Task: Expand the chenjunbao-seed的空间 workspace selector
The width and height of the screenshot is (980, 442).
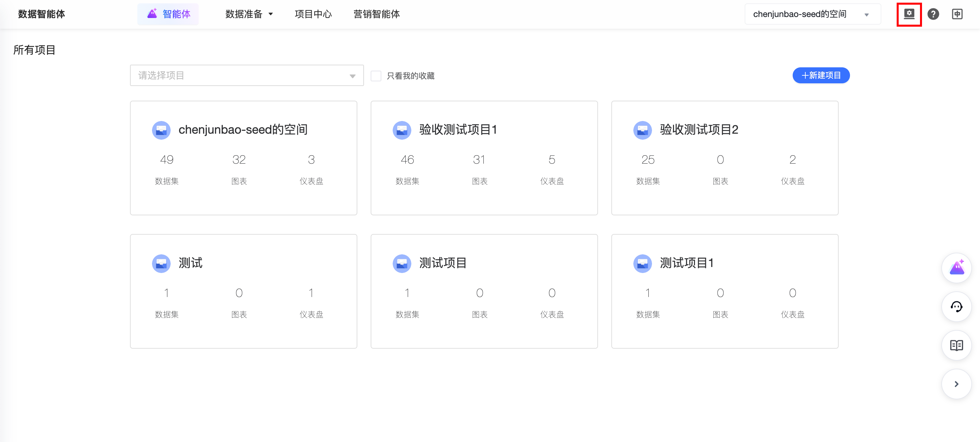Action: pos(812,14)
